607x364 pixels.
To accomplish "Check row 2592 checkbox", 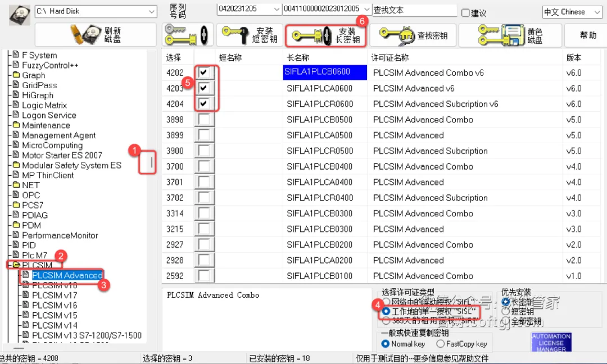I will 203,275.
